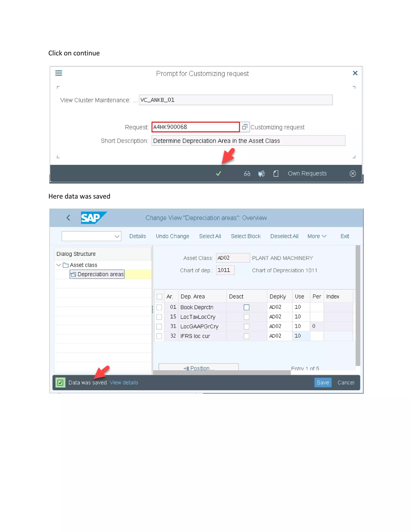Screen dimensions: 411x532
Task: Open the command field dropdown
Action: (x=117, y=236)
